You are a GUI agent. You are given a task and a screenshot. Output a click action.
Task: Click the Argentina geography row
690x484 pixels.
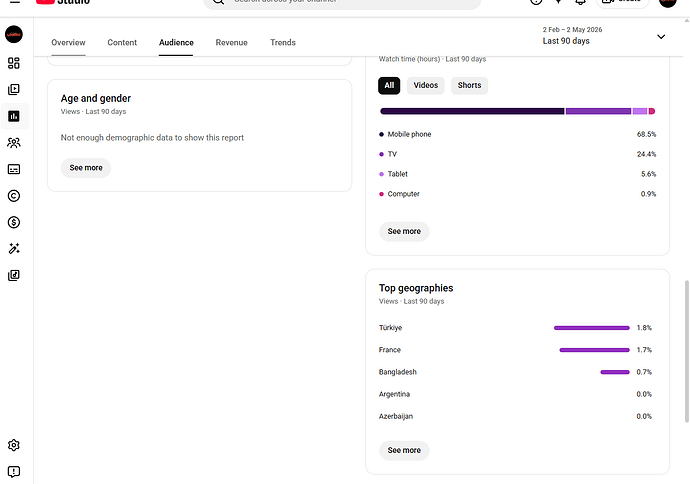(x=515, y=394)
